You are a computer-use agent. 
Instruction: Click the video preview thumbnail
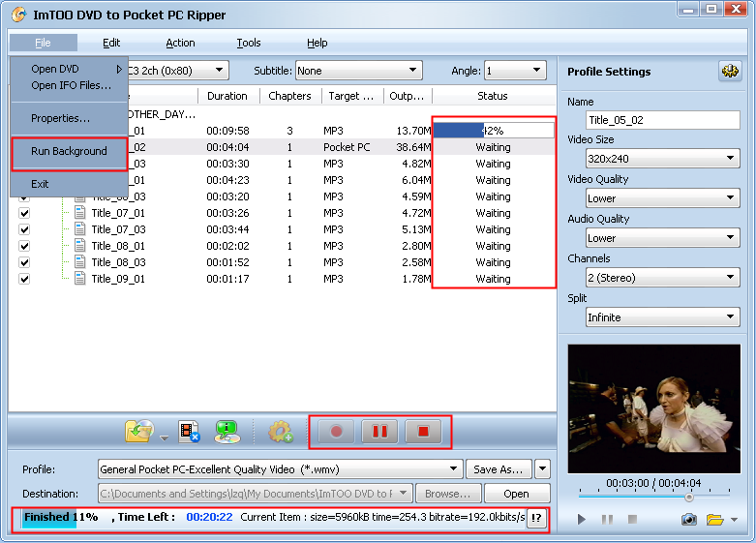[x=653, y=408]
